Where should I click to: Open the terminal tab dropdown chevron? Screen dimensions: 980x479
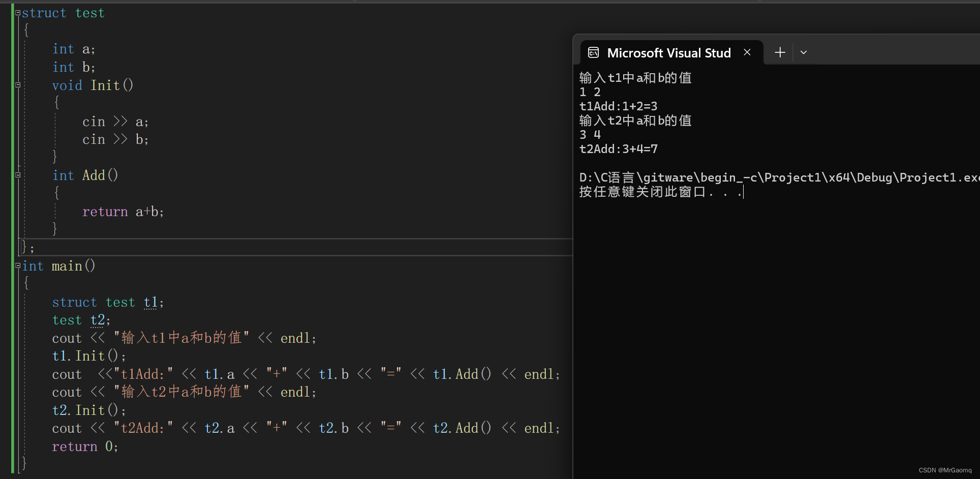(x=804, y=52)
